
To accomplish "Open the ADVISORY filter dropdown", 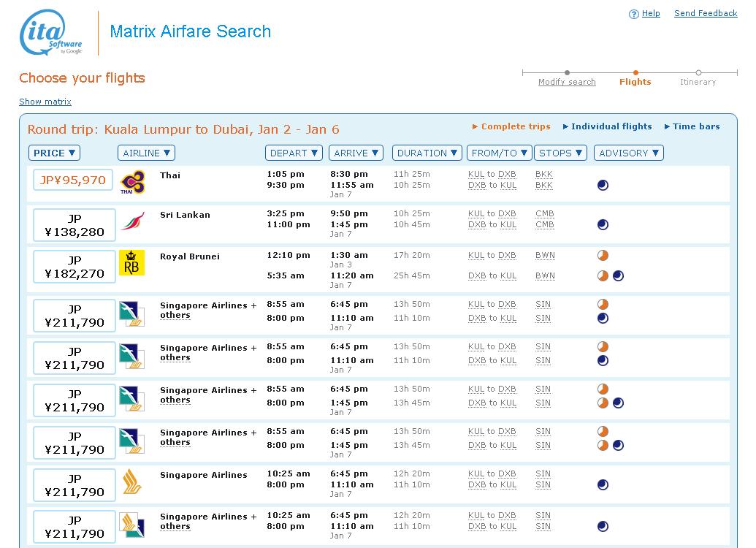I will (x=629, y=153).
